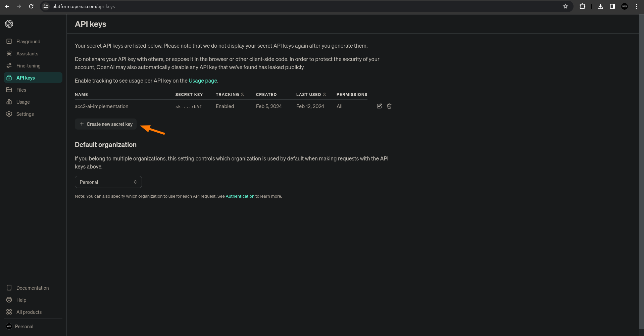This screenshot has width=644, height=336.
Task: Open the Authentication link
Action: pos(240,196)
